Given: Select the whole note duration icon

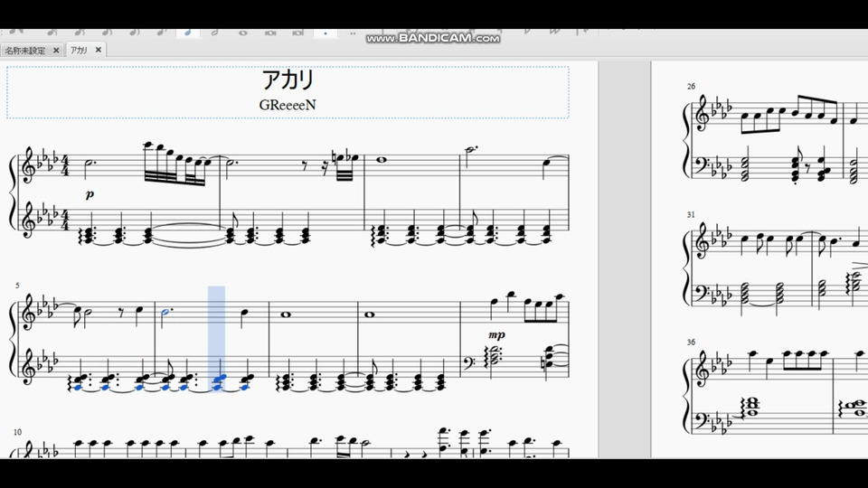Looking at the screenshot, I should coord(243,33).
